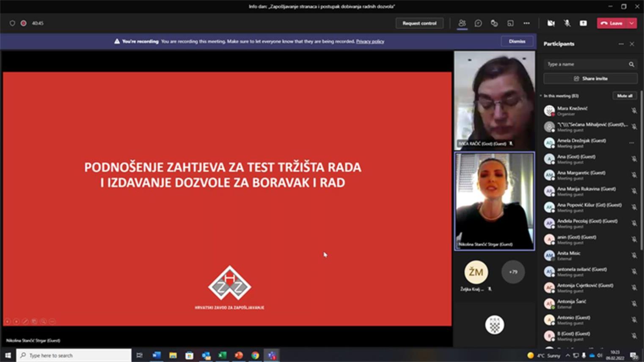Click the Share invite button
The height and width of the screenshot is (362, 644).
(590, 79)
